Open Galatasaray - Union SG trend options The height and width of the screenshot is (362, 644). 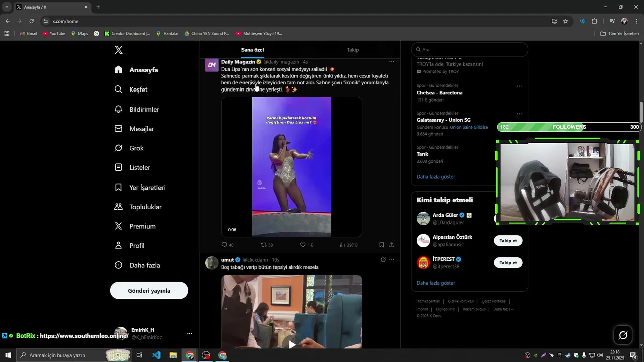click(519, 114)
